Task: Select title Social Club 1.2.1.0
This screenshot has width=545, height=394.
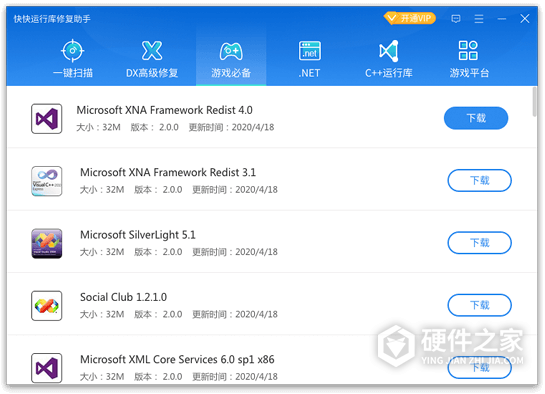Action: coord(123,297)
